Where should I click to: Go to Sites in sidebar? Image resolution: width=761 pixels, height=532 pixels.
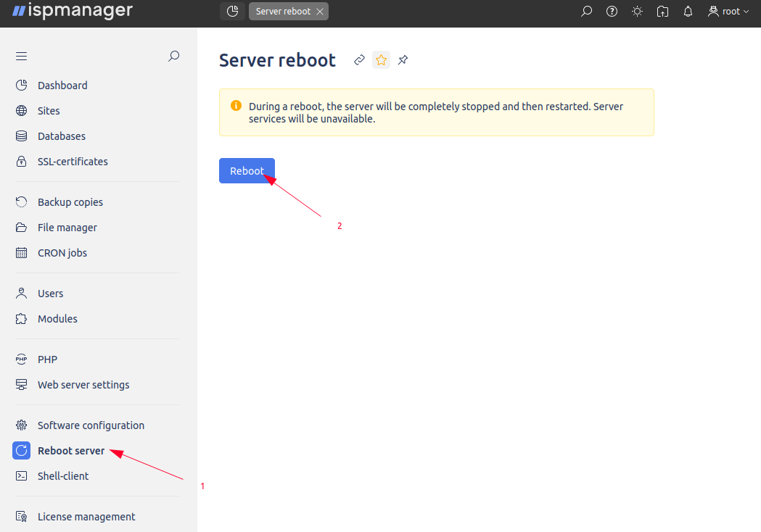click(x=49, y=111)
